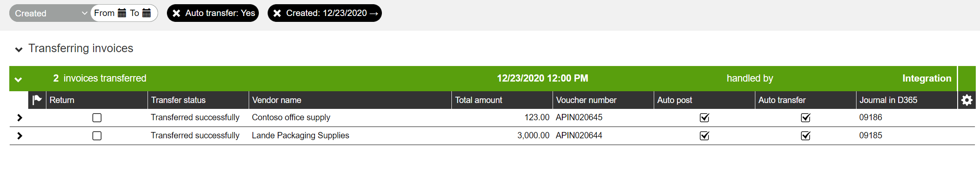
Task: Toggle Auto transfer checkbox for voucher APIN020644
Action: [x=805, y=136]
